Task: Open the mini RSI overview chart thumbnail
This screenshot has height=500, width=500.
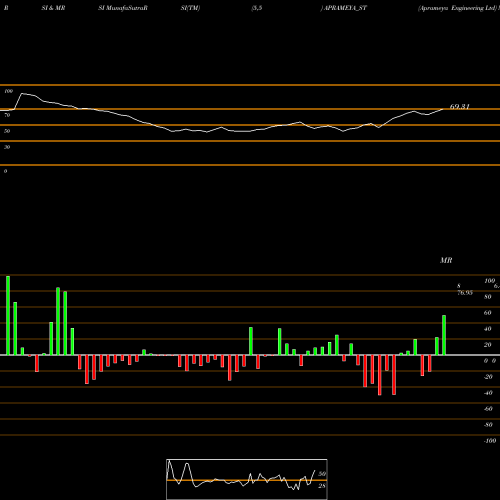Action: pyautogui.click(x=247, y=479)
